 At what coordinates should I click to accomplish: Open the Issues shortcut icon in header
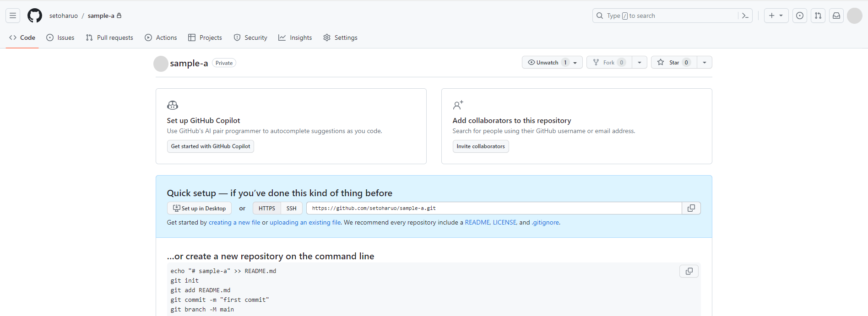[800, 16]
